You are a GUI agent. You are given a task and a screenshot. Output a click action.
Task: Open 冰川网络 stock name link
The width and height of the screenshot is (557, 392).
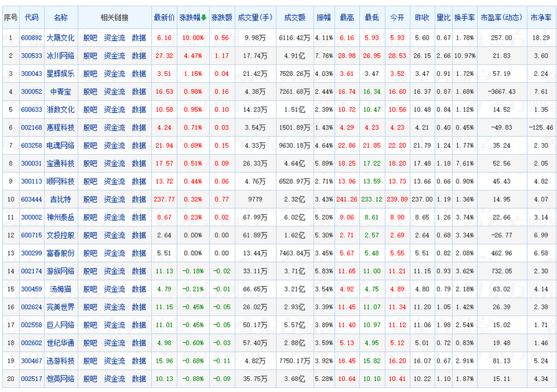(x=60, y=55)
